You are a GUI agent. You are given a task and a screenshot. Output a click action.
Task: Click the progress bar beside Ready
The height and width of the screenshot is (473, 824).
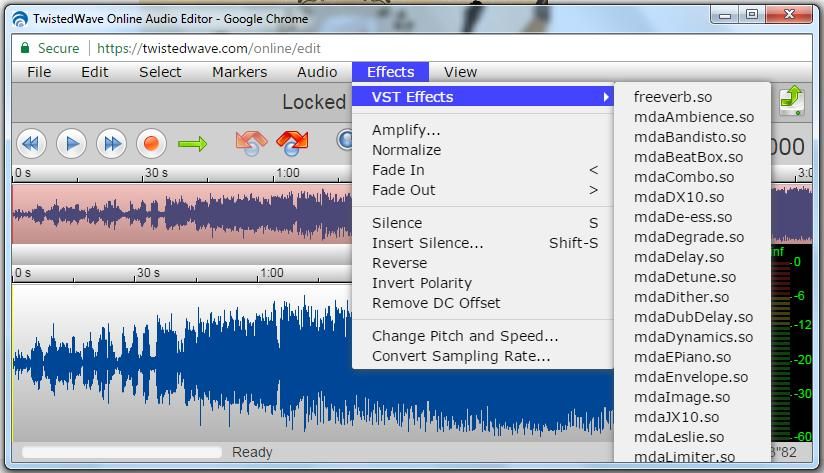(122, 452)
